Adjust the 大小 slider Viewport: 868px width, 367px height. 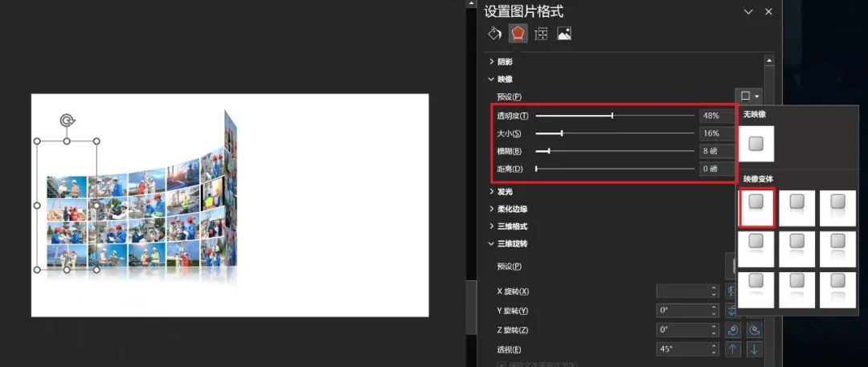pos(615,133)
